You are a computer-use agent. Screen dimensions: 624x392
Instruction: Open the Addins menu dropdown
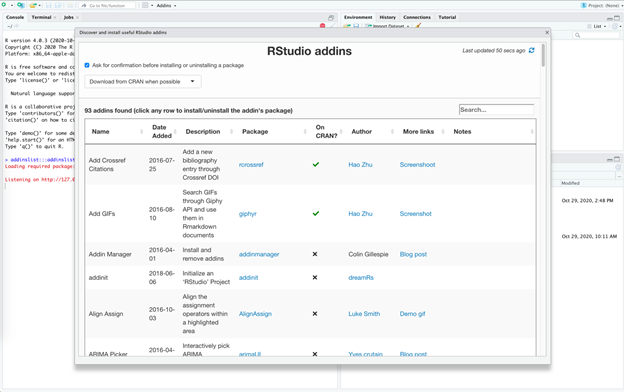[166, 6]
